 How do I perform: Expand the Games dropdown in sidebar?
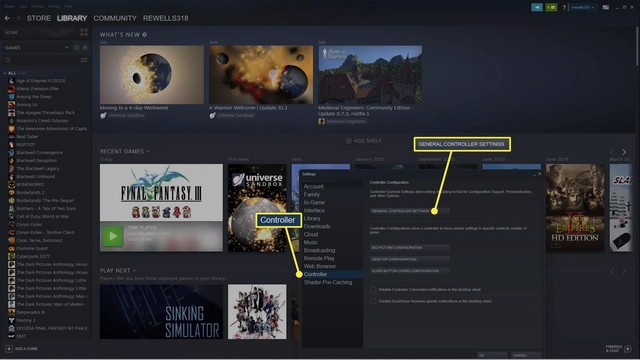click(x=67, y=48)
